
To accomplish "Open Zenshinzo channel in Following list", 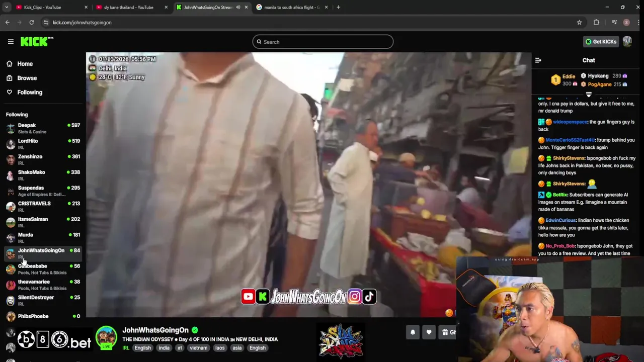I will (x=43, y=159).
